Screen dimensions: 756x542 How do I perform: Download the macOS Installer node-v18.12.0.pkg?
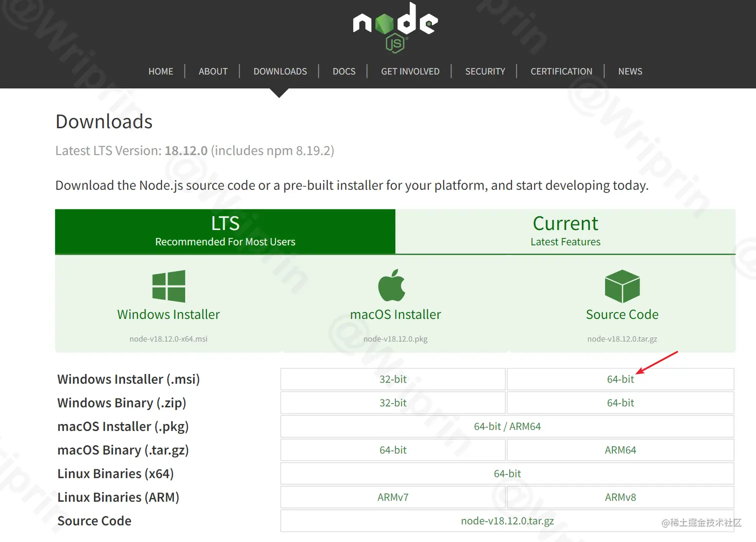tap(395, 314)
